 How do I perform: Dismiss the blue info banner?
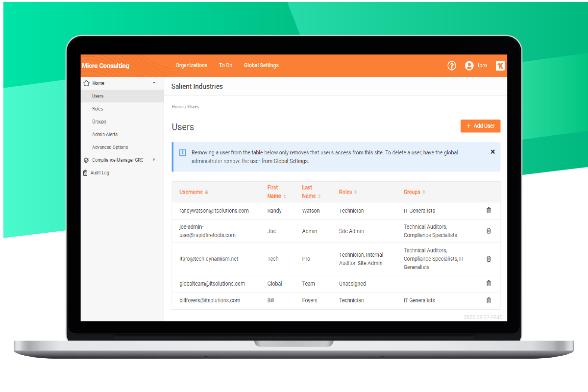click(492, 152)
